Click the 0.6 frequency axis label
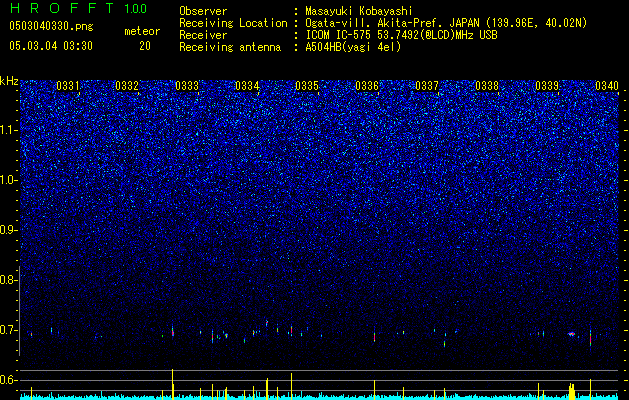Viewport: 629px width, 400px height. point(8,380)
